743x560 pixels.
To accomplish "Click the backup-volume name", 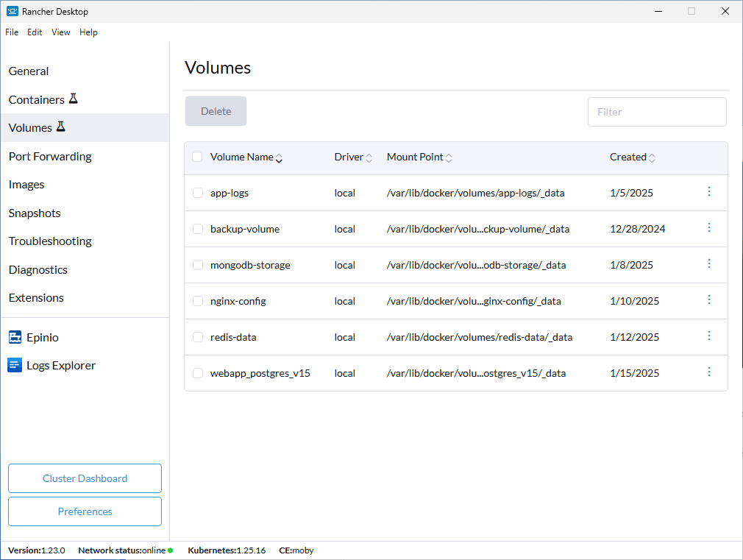I will point(245,229).
